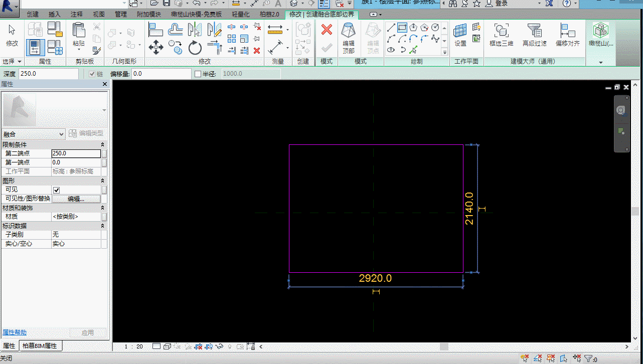Toggle the 可见 visible checkbox
Viewport: 643px width, 364px height.
pos(57,190)
